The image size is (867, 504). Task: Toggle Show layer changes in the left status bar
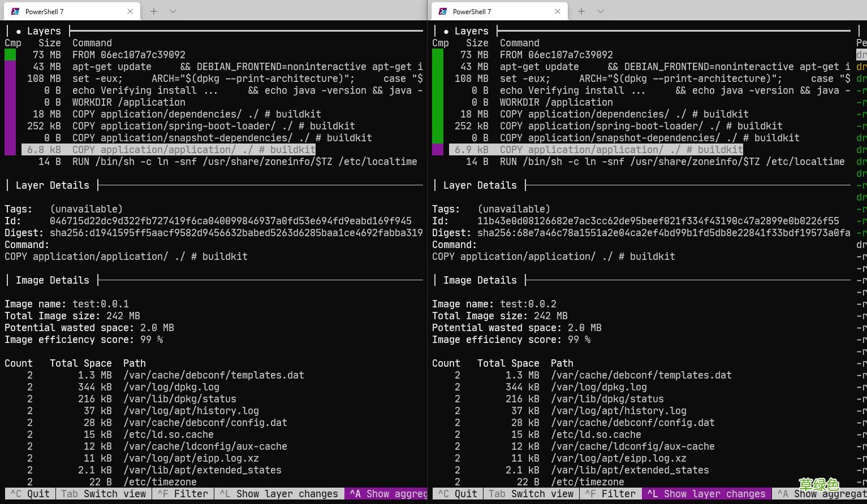click(x=279, y=493)
